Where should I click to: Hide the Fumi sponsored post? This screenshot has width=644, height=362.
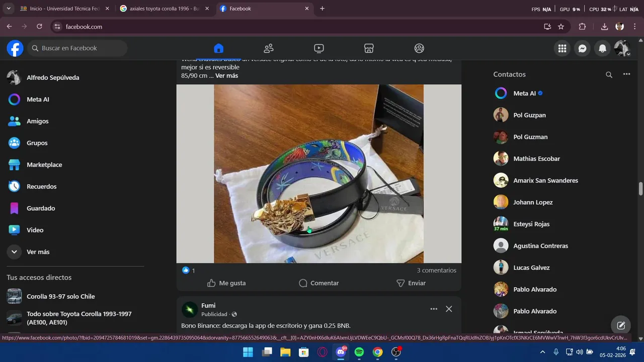[x=449, y=309]
